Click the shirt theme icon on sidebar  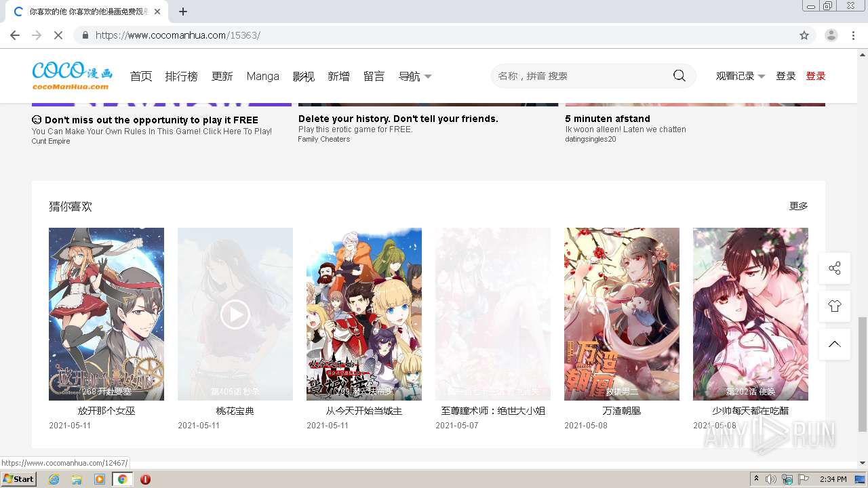[835, 306]
